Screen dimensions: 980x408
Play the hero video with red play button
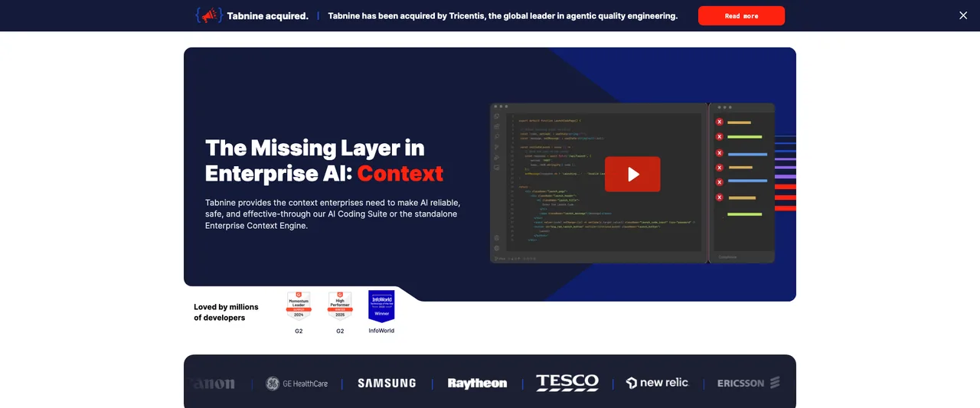pos(632,174)
